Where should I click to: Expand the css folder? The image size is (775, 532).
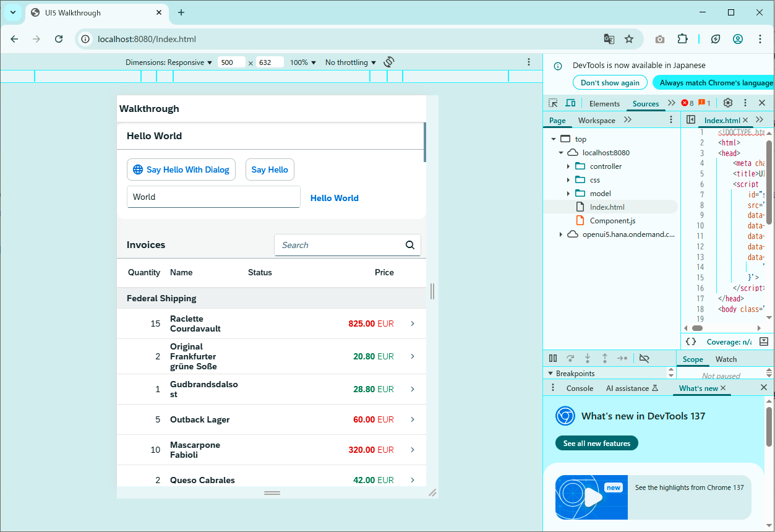[x=568, y=180]
